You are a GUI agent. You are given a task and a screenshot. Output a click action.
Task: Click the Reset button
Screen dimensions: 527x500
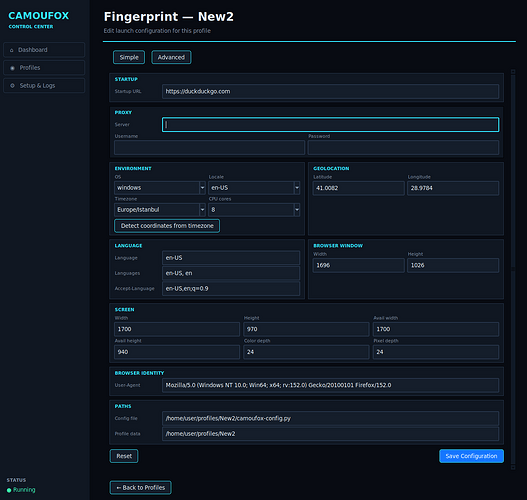coord(124,456)
